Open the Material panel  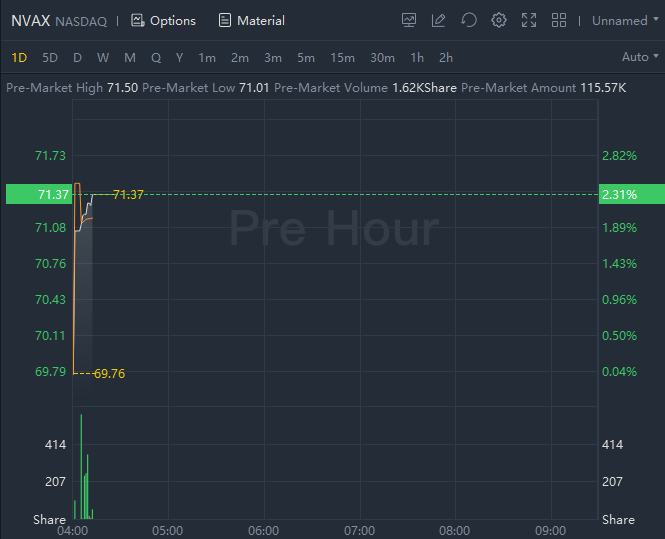point(251,21)
